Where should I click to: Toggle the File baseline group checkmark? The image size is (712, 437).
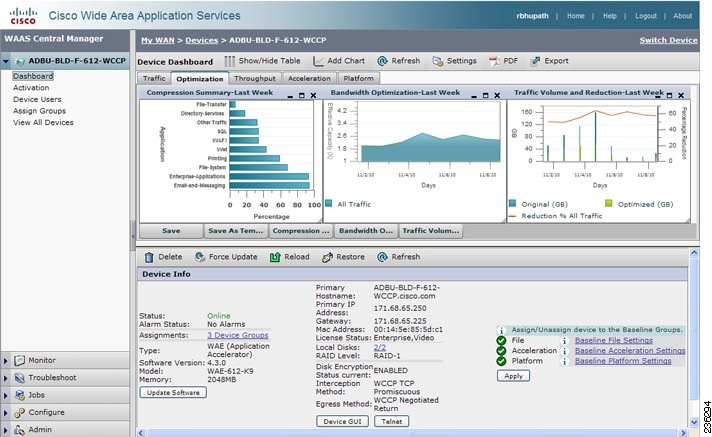pyautogui.click(x=501, y=341)
